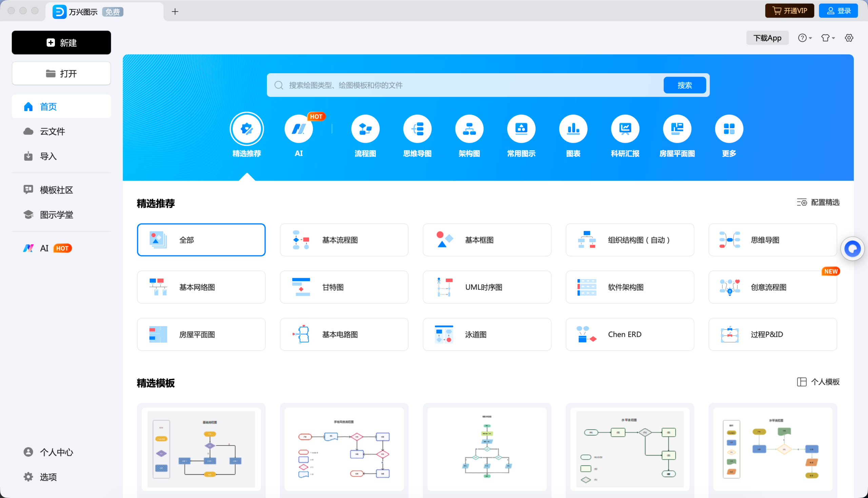This screenshot has width=868, height=498.
Task: Click the 登录 button
Action: 838,11
